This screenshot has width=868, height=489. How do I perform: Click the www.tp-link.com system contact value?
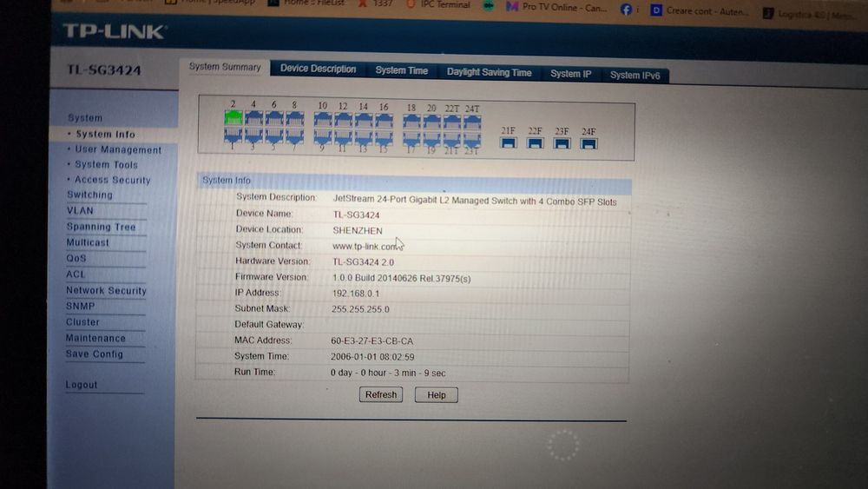click(x=365, y=247)
